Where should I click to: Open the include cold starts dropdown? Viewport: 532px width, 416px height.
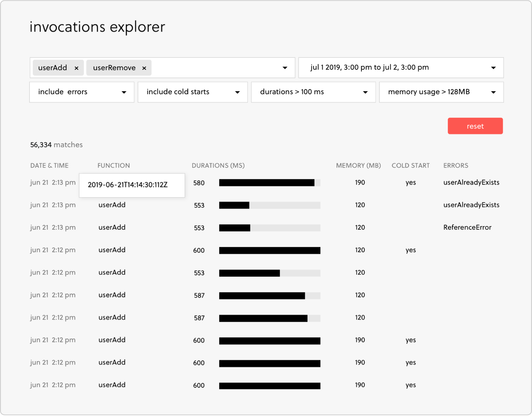click(x=193, y=92)
